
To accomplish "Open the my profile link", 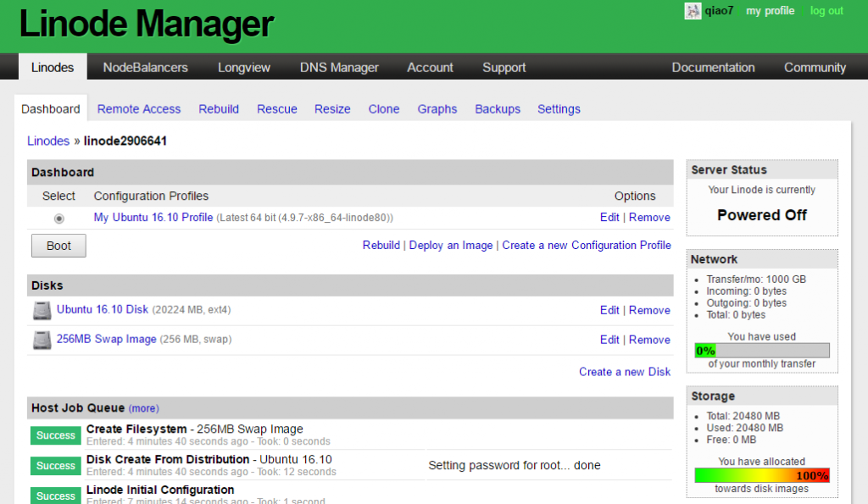I will pyautogui.click(x=770, y=10).
